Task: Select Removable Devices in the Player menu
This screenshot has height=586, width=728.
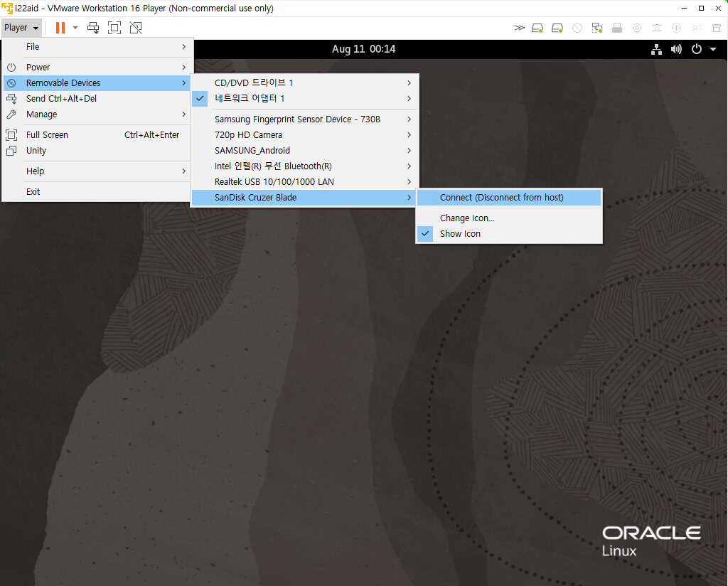Action: pos(97,83)
